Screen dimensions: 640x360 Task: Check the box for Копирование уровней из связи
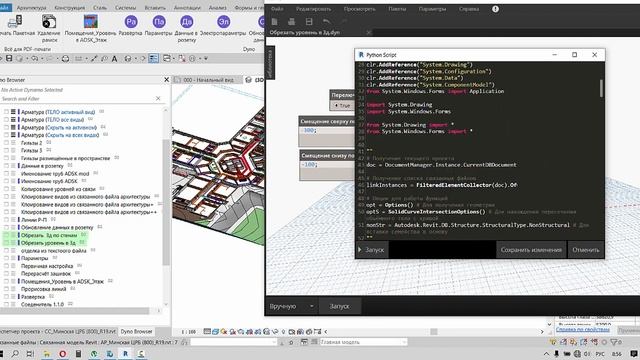tap(6, 189)
